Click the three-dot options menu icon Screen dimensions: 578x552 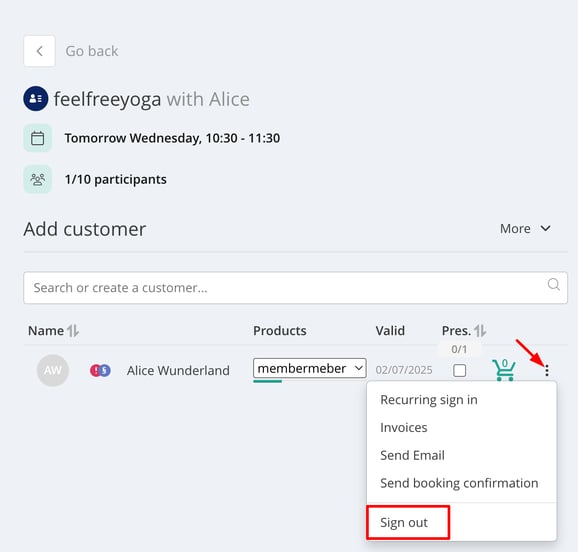547,370
